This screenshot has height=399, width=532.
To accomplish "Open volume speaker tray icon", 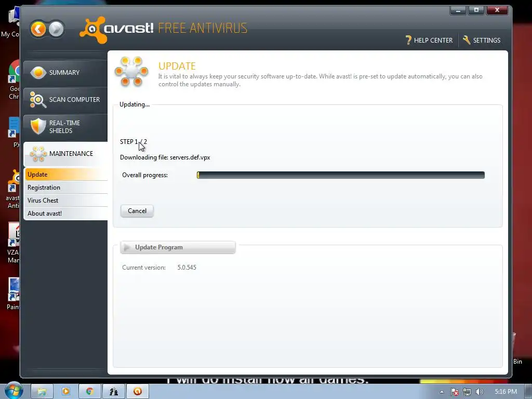I will 479,392.
